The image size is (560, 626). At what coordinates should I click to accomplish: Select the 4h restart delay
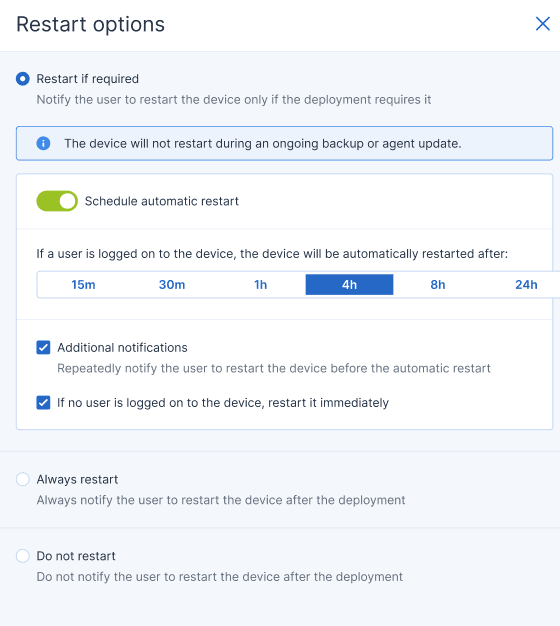[x=349, y=285]
